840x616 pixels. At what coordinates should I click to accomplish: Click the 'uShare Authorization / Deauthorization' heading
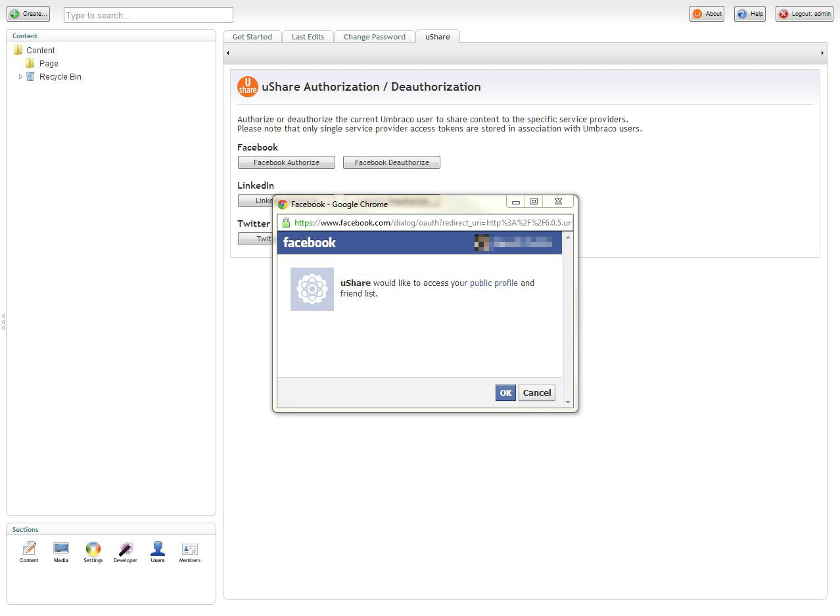371,87
